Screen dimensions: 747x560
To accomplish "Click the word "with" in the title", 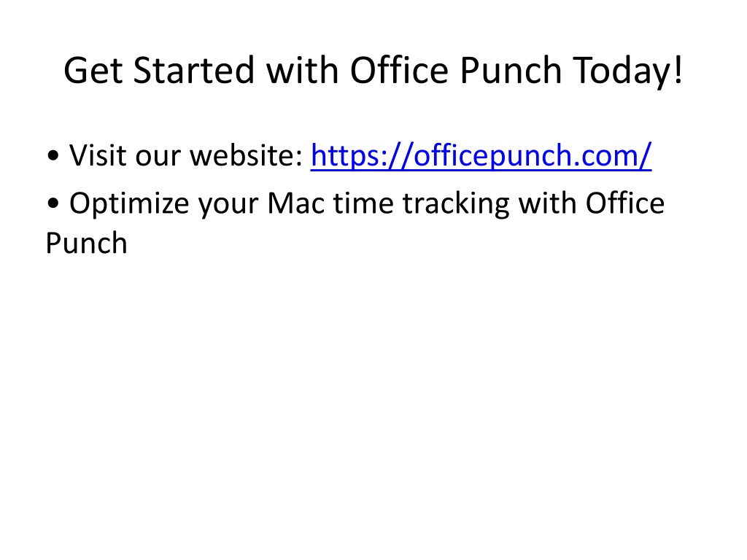I will tap(302, 71).
